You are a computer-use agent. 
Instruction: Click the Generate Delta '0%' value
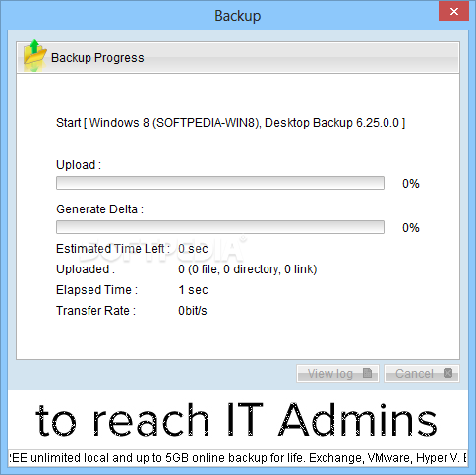[411, 228]
